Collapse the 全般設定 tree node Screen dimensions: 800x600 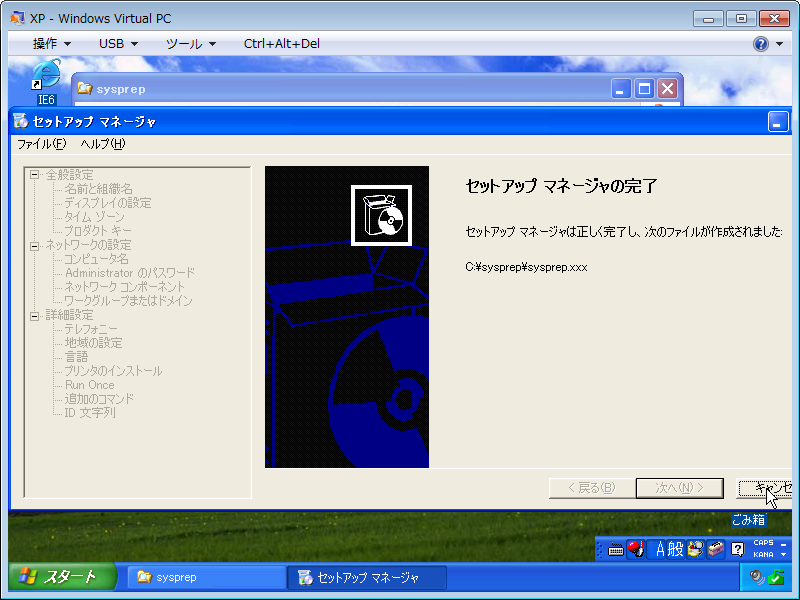(x=34, y=175)
